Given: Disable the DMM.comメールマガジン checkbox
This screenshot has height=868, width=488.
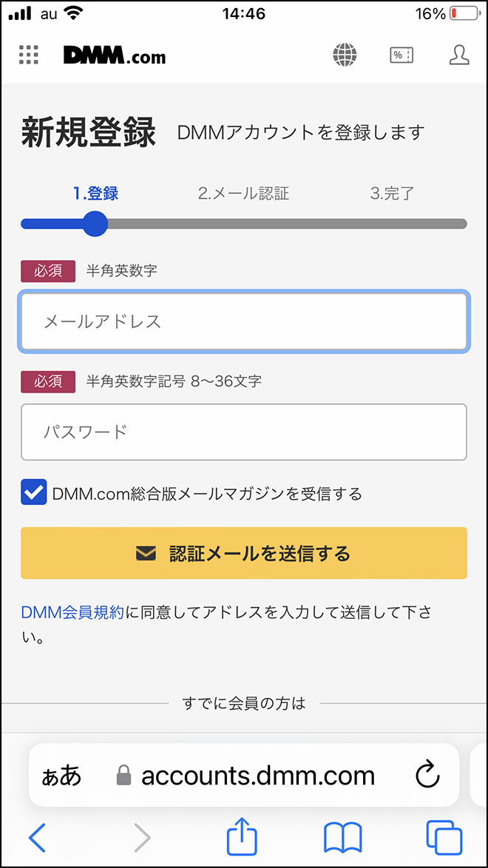Looking at the screenshot, I should (33, 491).
